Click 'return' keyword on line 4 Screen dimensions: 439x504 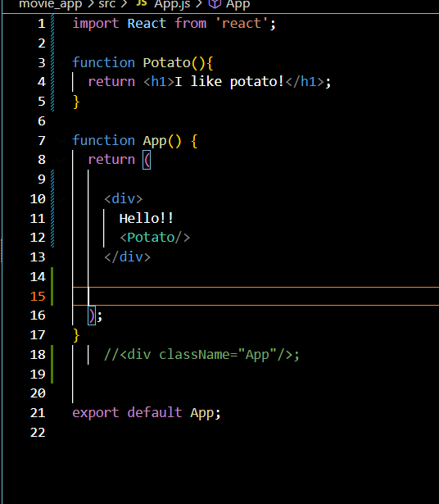[x=111, y=82]
